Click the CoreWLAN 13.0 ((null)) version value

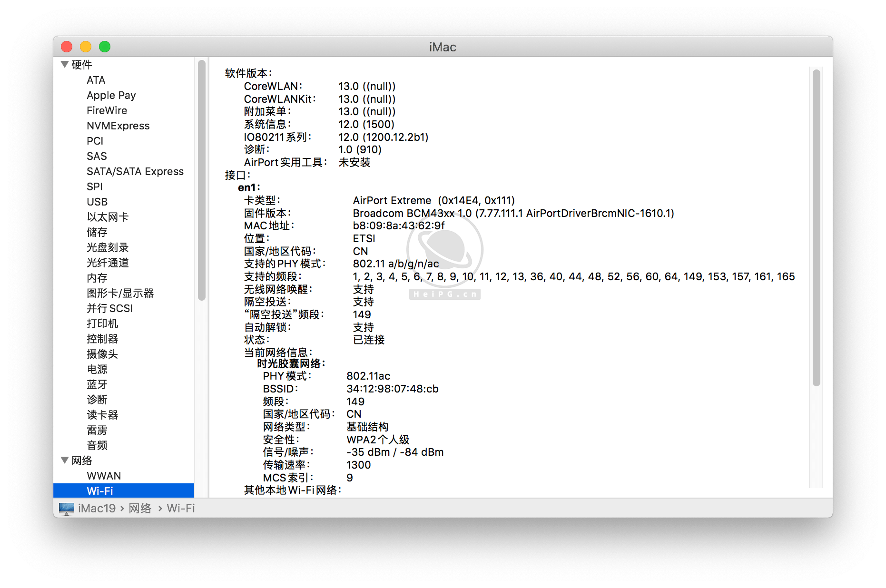(x=367, y=86)
